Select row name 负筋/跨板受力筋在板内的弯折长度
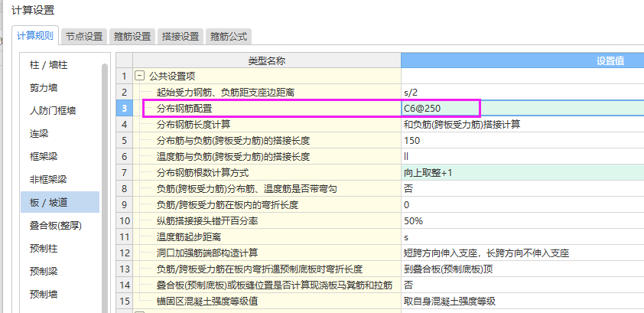644x313 pixels. 227,204
